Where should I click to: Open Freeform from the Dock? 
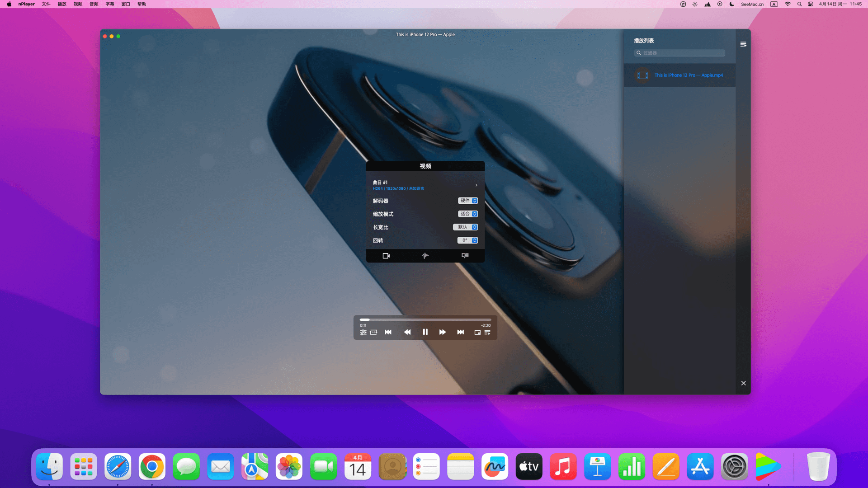(x=495, y=466)
